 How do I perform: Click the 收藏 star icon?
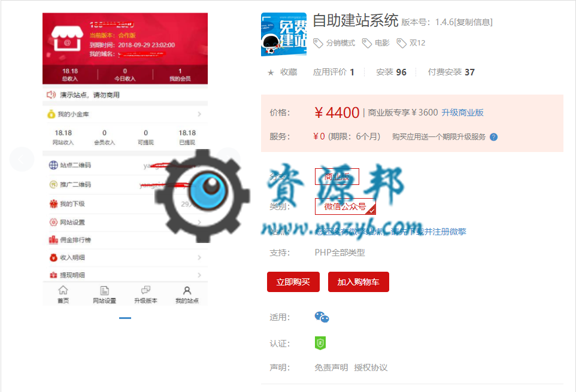point(271,72)
